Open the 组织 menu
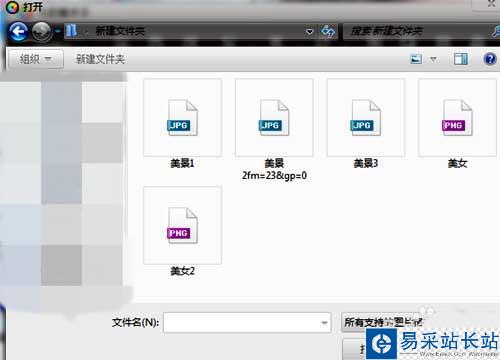Image resolution: width=500 pixels, height=360 pixels. (x=36, y=59)
